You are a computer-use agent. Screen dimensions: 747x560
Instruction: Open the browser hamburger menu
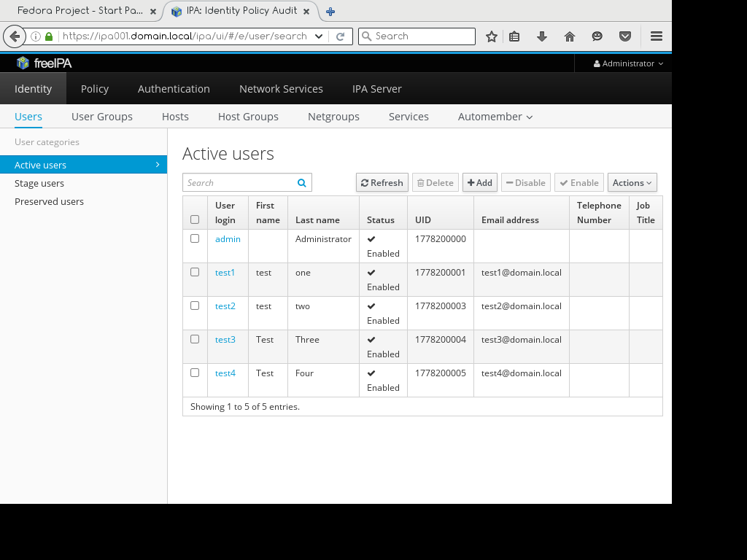point(657,36)
